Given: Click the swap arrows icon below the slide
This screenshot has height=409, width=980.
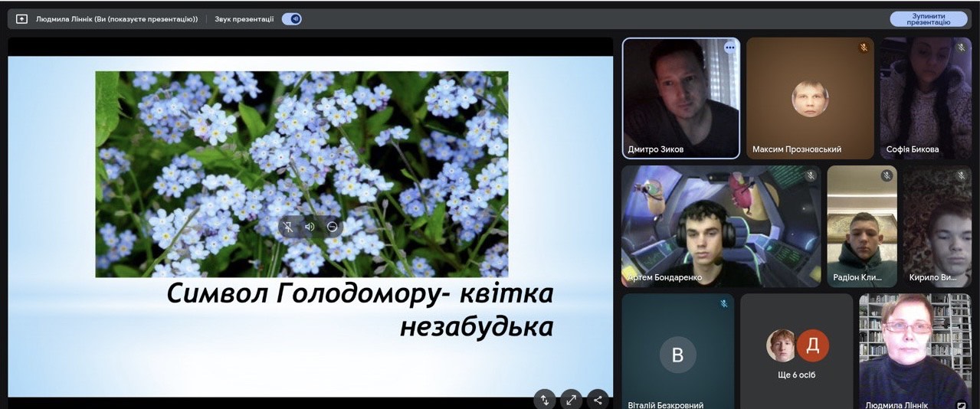Looking at the screenshot, I should 545,399.
